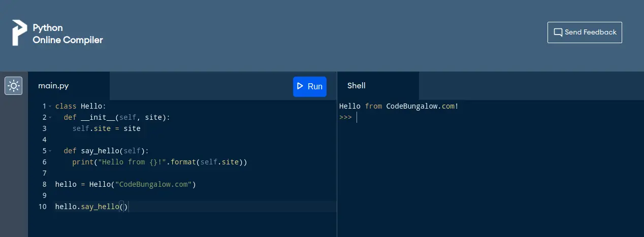Click the chat bubble icon beside Send Feedback
644x237 pixels.
coord(558,32)
